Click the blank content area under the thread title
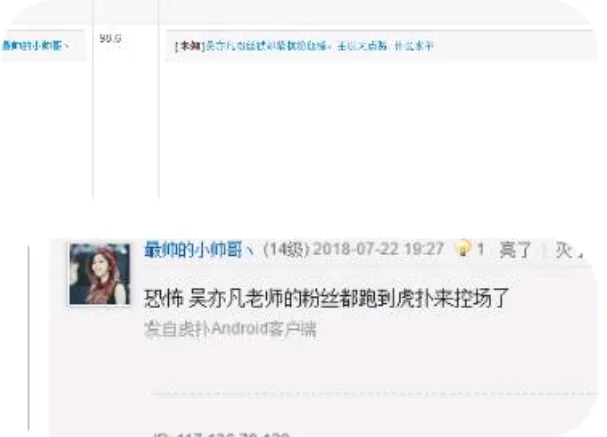Image resolution: width=607 pixels, height=437 pixels. [x=381, y=130]
